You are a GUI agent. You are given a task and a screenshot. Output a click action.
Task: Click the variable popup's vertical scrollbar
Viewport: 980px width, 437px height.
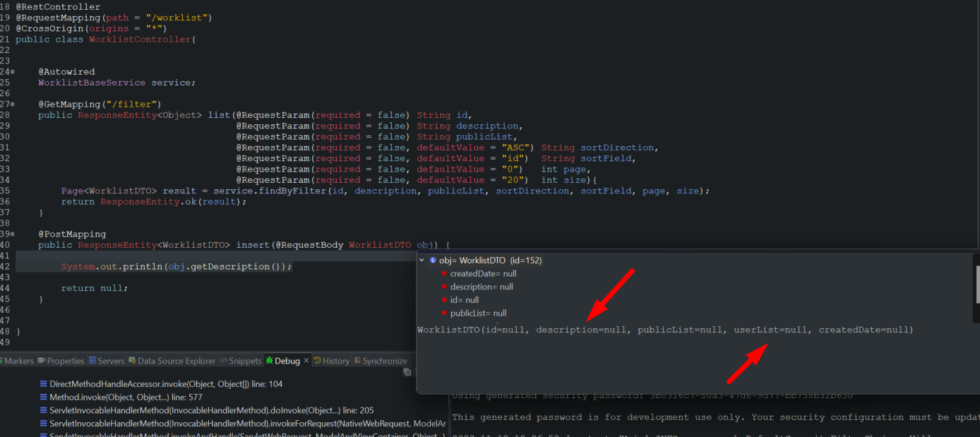977,284
